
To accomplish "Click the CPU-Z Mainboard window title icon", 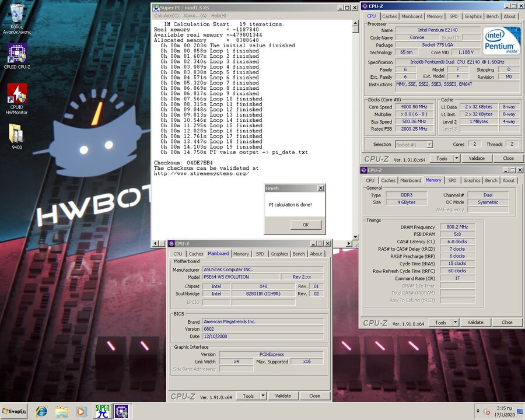I will 171,243.
